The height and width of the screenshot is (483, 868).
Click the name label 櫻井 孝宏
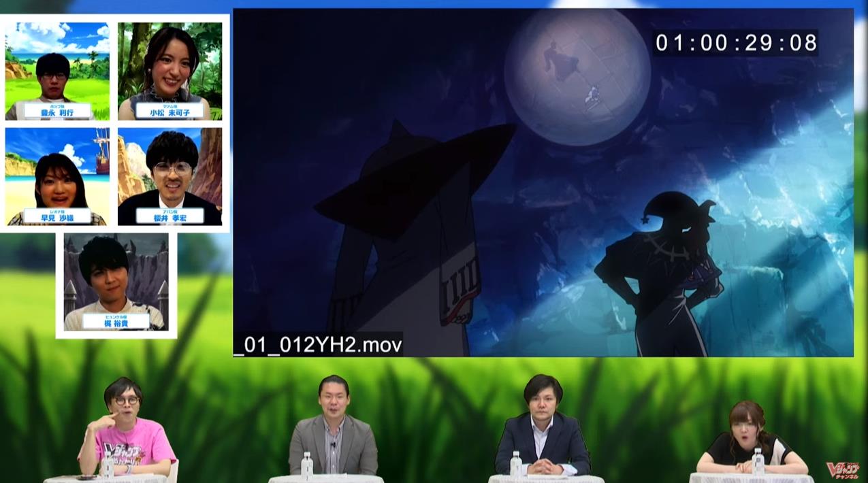(170, 216)
